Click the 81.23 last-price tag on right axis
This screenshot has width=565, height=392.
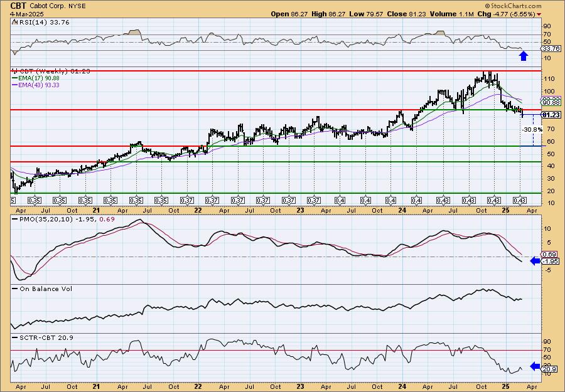click(551, 115)
